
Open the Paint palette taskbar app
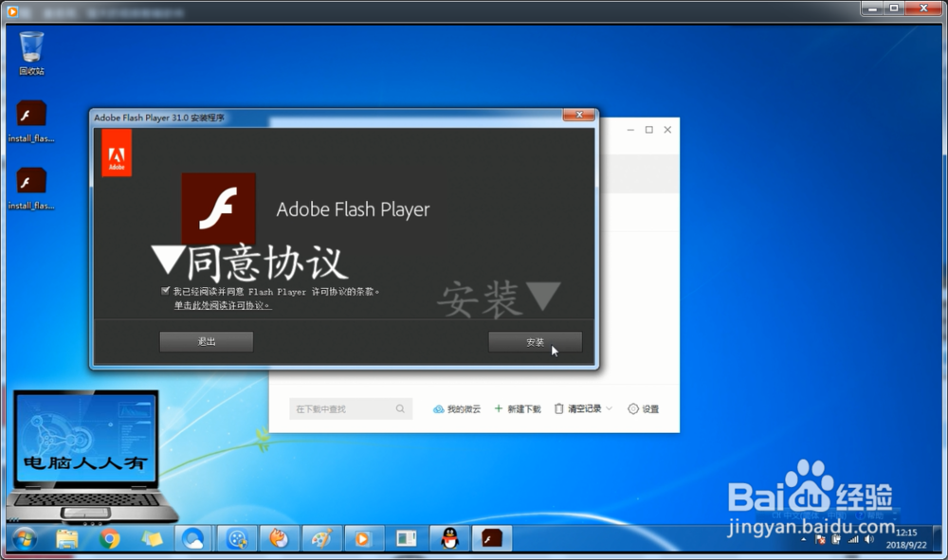click(x=321, y=538)
